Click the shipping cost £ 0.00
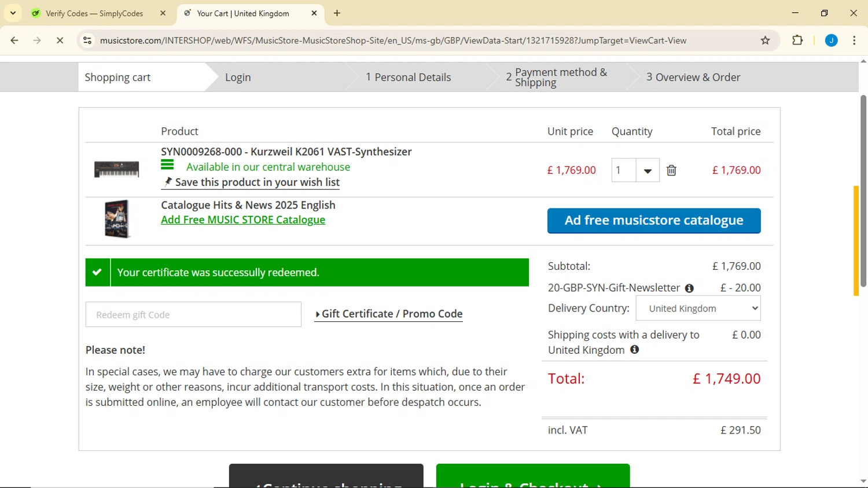 coord(746,335)
